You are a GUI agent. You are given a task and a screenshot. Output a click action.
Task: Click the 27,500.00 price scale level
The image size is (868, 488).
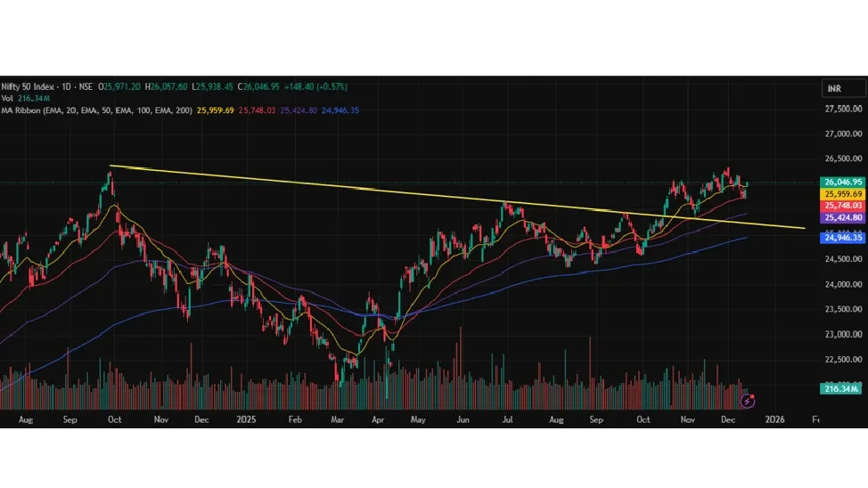coord(843,109)
